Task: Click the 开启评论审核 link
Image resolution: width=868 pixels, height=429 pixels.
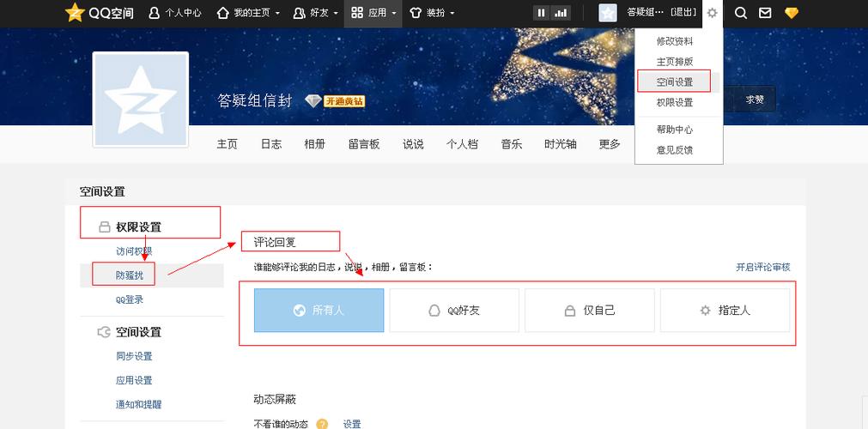Action: point(762,267)
